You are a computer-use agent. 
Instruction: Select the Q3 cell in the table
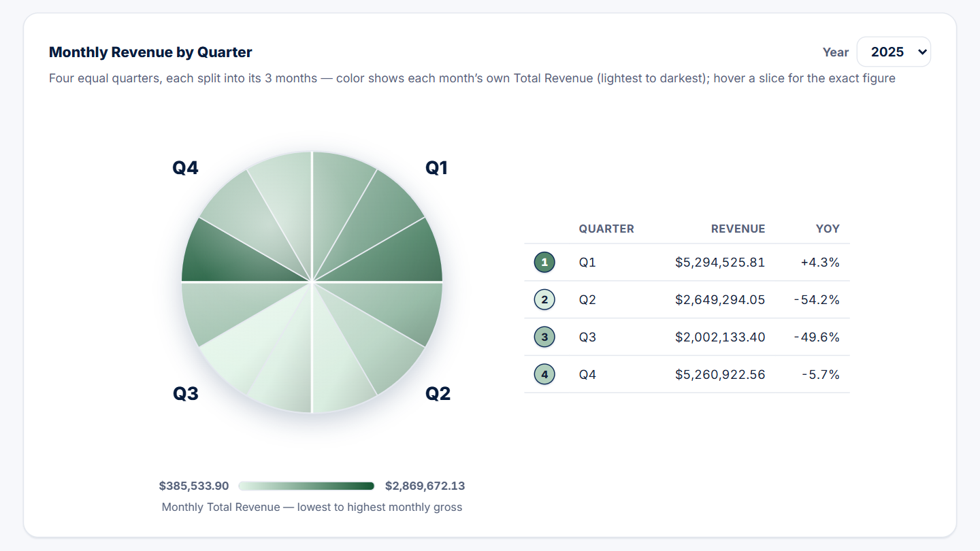coord(587,337)
